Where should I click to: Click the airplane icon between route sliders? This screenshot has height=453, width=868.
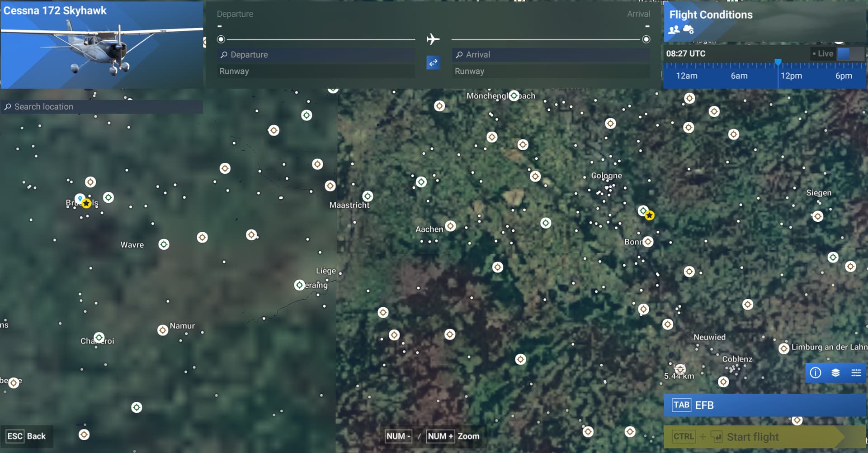click(x=434, y=39)
